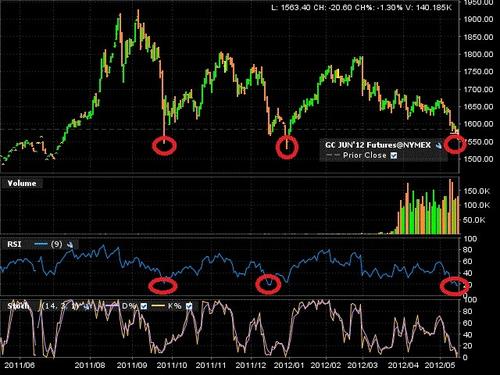Select the GC JUN'12 Futures@NYMEX legend label

pos(378,145)
